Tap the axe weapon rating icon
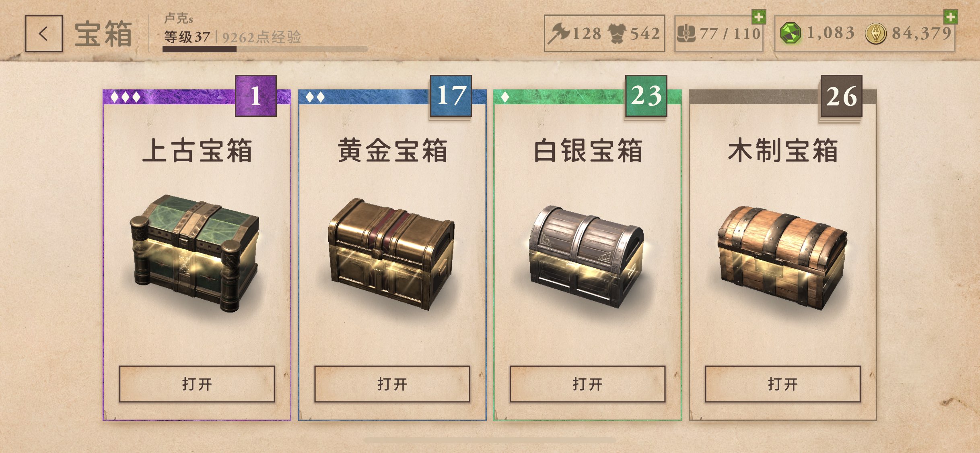 coord(559,33)
